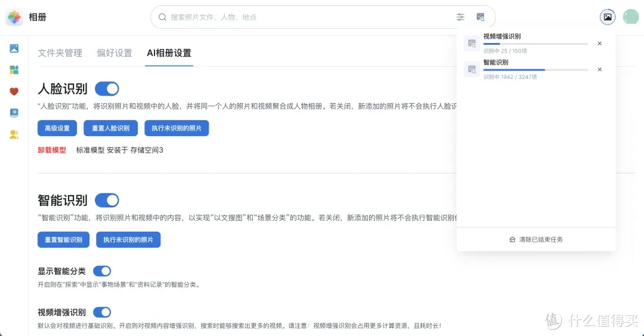Click the 人脸识别 section heading
Viewport: 644px width, 336px height.
pyautogui.click(x=63, y=89)
